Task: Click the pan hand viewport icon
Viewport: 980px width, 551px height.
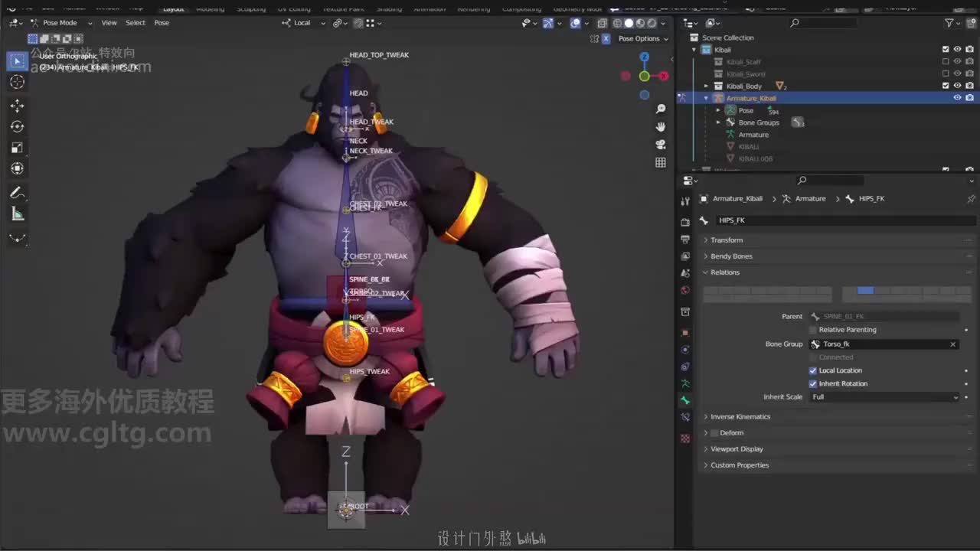Action: click(661, 127)
